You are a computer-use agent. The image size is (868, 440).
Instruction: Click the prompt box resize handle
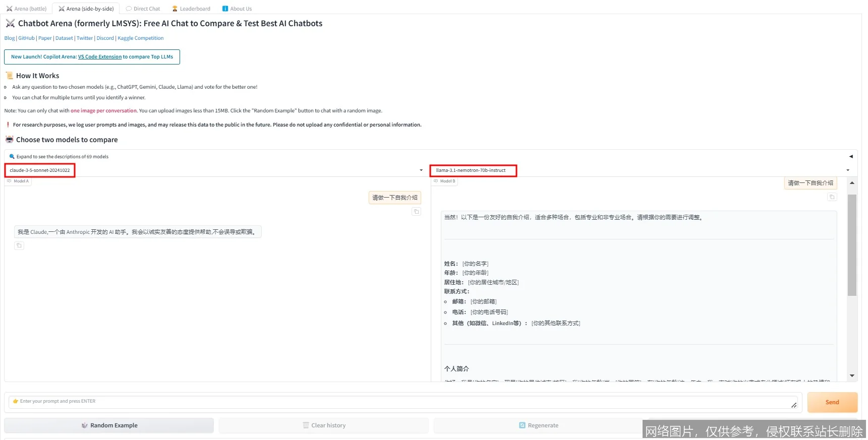point(794,405)
